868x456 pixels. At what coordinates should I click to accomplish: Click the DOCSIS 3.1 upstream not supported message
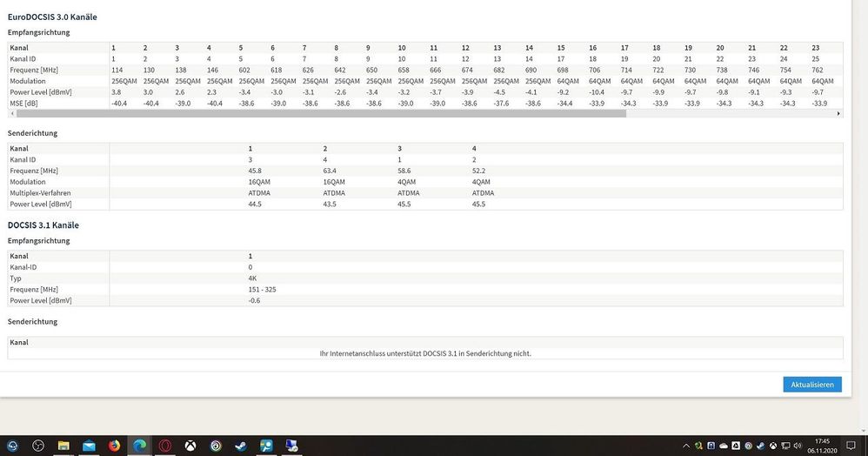tap(425, 353)
